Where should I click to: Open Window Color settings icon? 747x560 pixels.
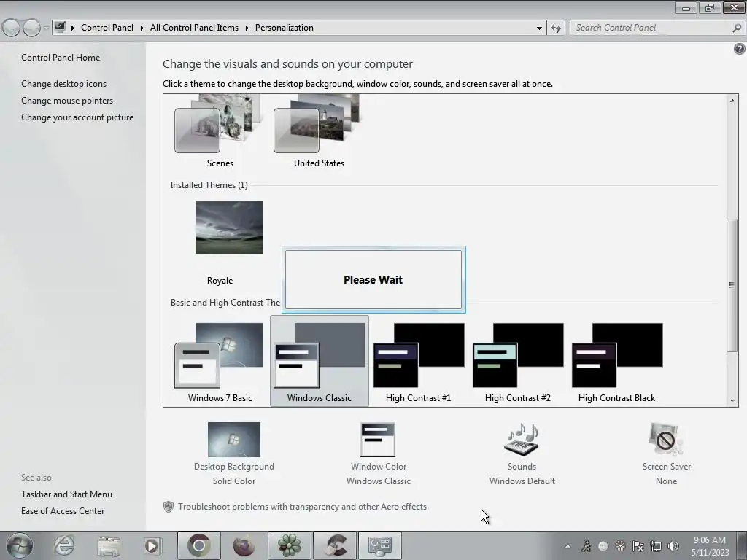tap(379, 440)
